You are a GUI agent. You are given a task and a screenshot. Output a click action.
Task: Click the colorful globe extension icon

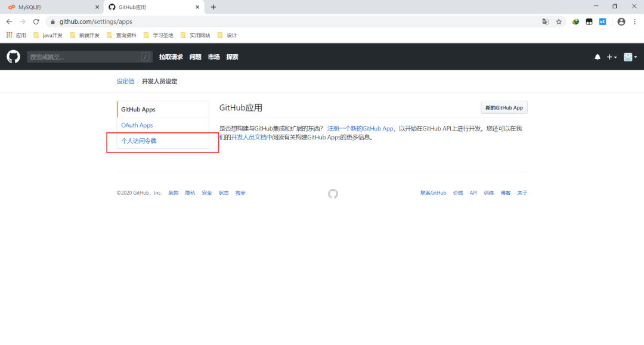click(x=575, y=21)
